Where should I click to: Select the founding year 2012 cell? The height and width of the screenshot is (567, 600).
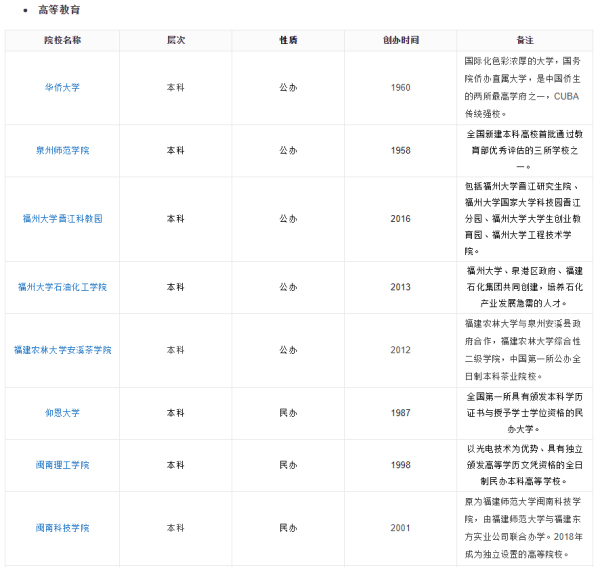pos(401,350)
